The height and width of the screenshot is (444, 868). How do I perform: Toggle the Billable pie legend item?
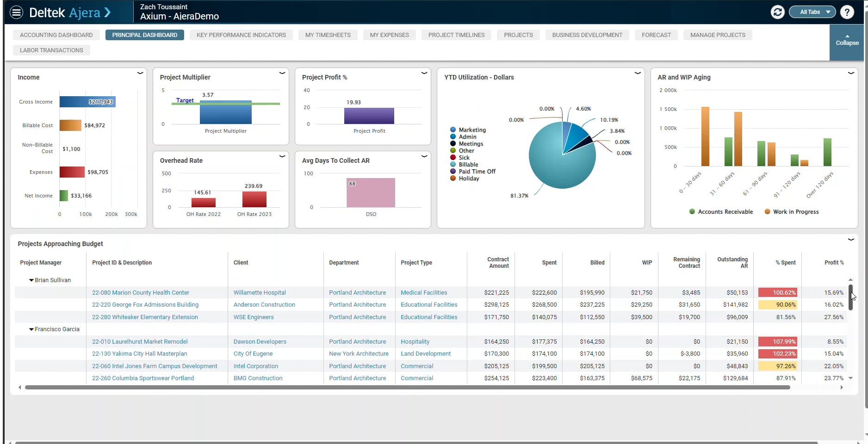[465, 165]
